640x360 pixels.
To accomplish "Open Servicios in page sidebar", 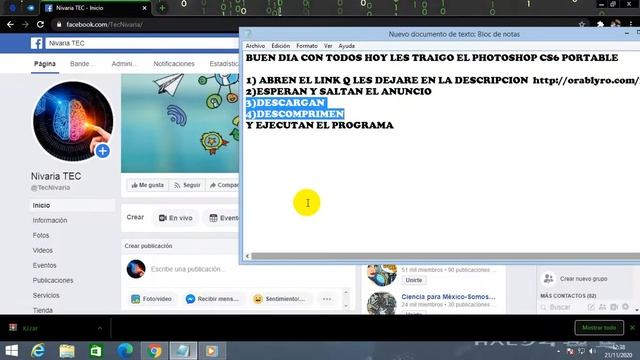I will pyautogui.click(x=46, y=296).
